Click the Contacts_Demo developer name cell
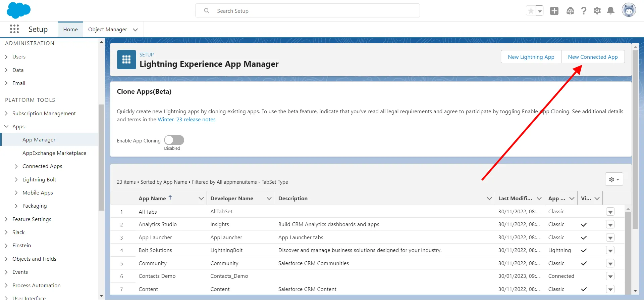644x300 pixels. pyautogui.click(x=229, y=276)
